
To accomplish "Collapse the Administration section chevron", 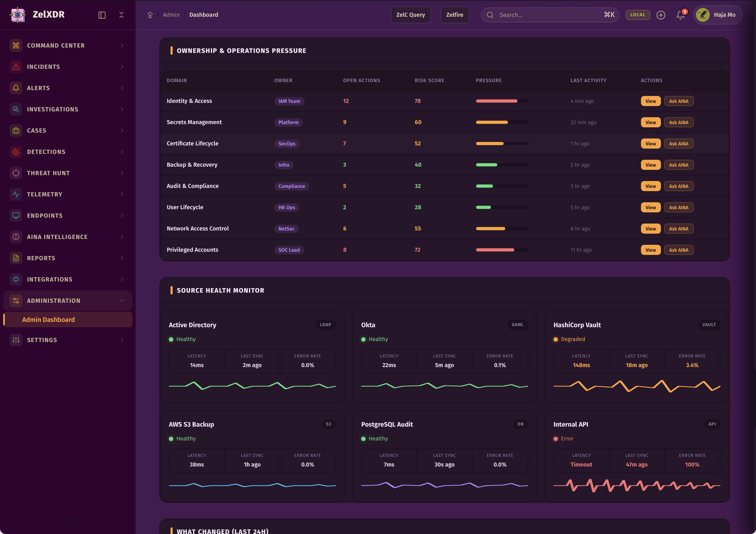I will [x=122, y=300].
